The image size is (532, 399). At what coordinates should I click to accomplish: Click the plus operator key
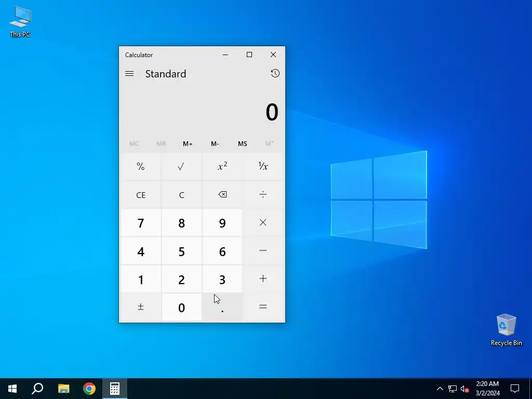[263, 279]
